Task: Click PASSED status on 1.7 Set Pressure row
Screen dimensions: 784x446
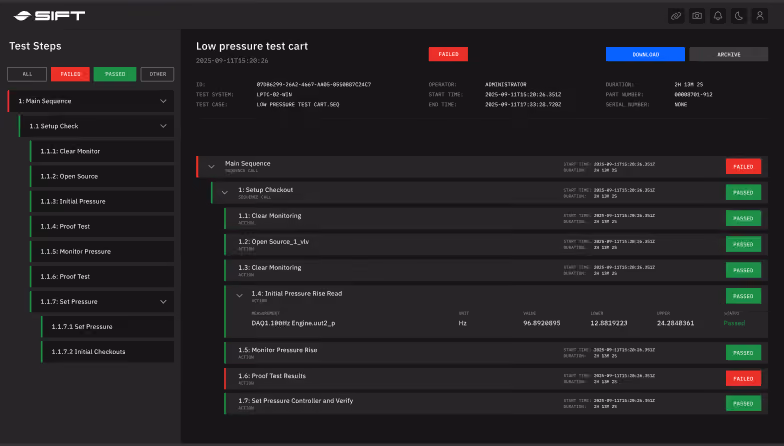Action: click(743, 404)
